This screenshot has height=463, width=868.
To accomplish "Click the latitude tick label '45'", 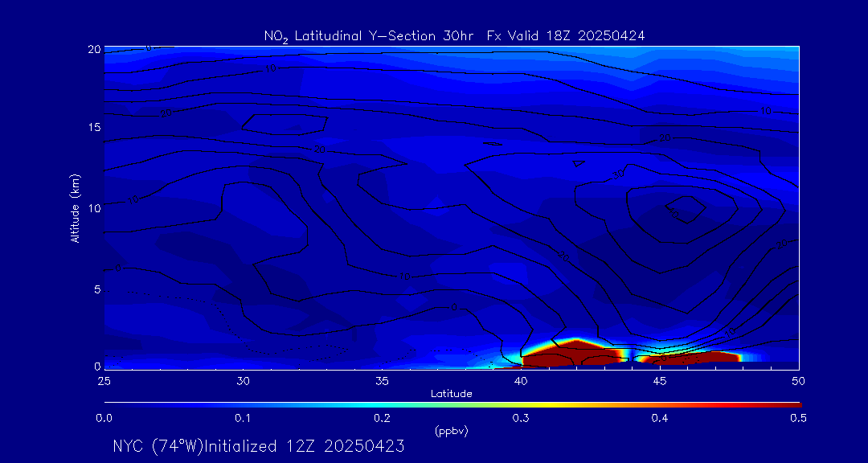I will click(x=660, y=380).
